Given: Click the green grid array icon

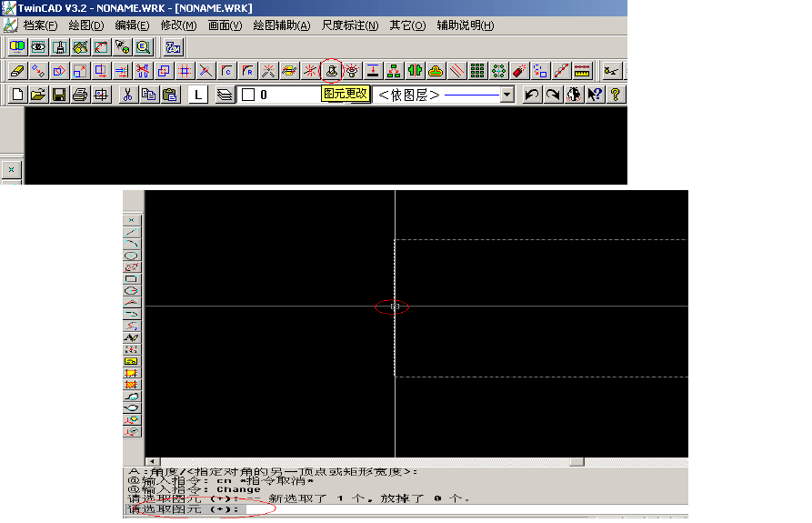Looking at the screenshot, I should [x=477, y=70].
